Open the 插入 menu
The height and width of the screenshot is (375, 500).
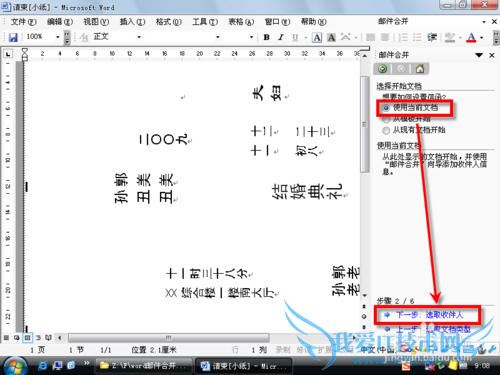(132, 22)
